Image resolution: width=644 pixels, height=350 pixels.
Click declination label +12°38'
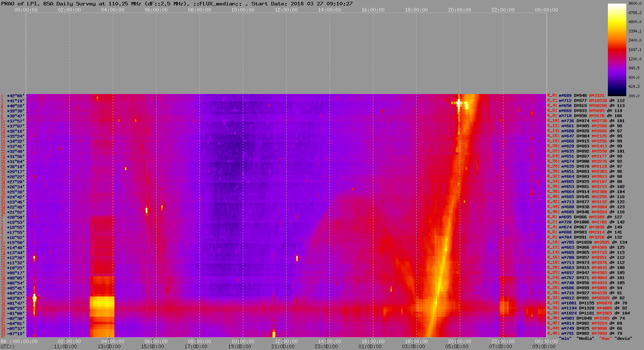(16, 258)
